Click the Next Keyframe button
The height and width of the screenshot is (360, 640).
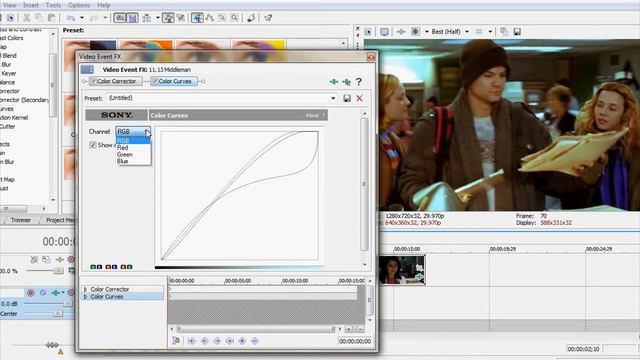coord(217,341)
